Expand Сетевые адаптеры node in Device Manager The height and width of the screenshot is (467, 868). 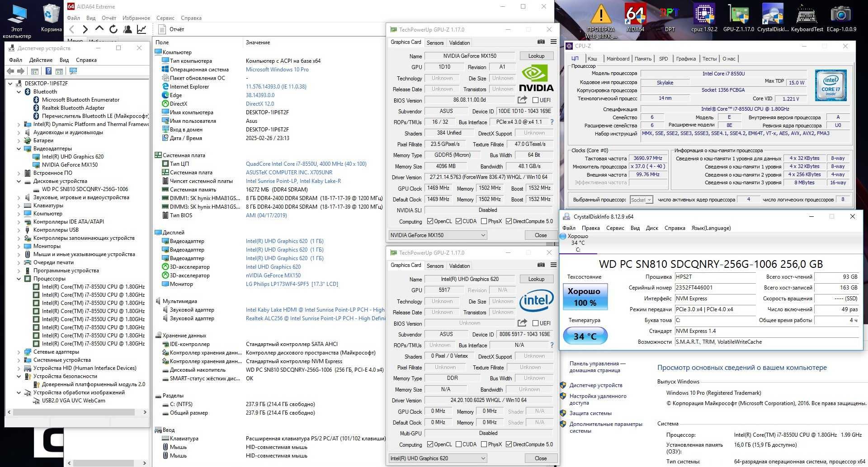pyautogui.click(x=19, y=352)
